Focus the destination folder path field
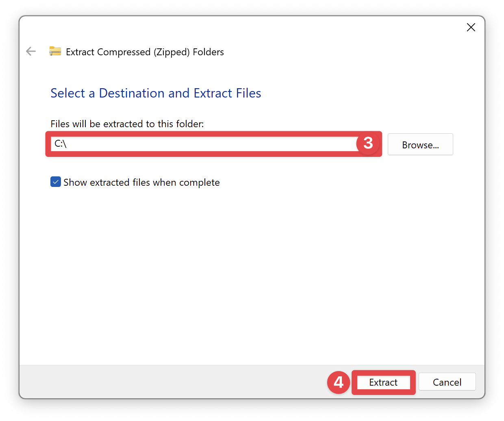This screenshot has height=421, width=504. point(203,144)
